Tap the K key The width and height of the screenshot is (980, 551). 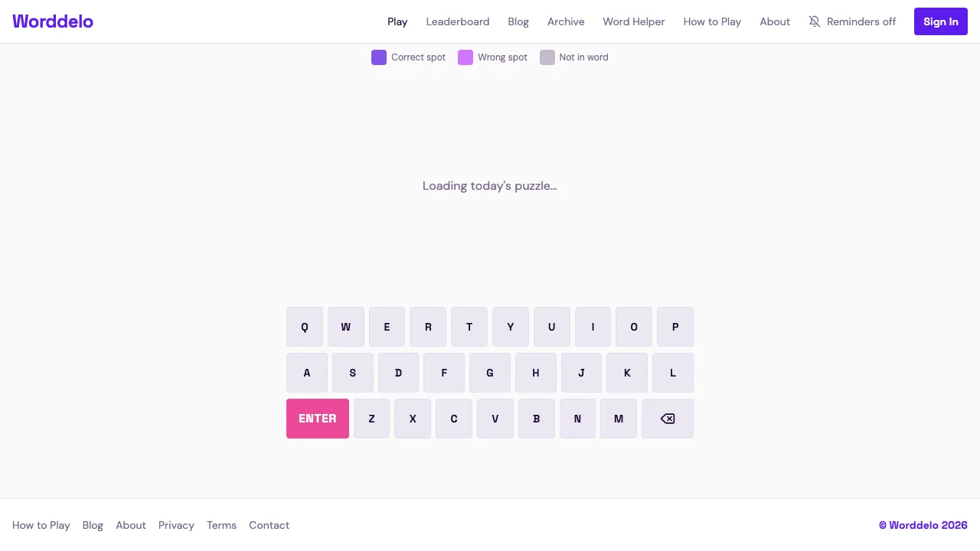[x=627, y=373]
